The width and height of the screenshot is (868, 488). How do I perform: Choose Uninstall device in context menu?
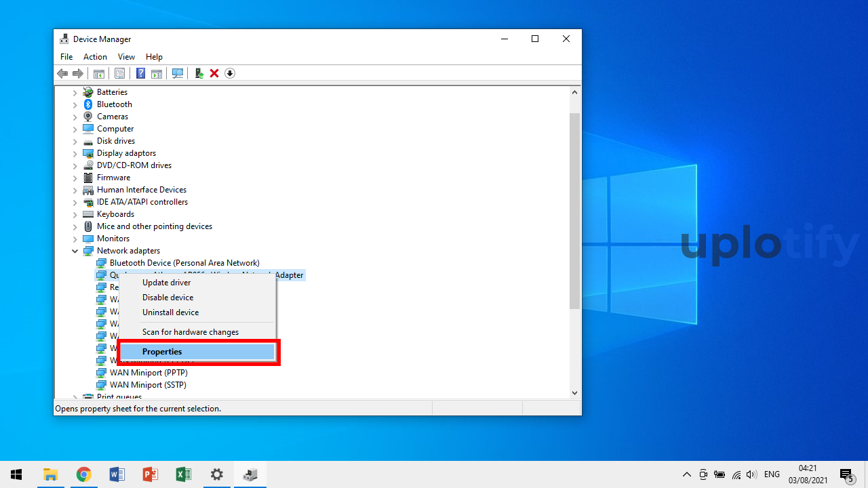(197, 312)
